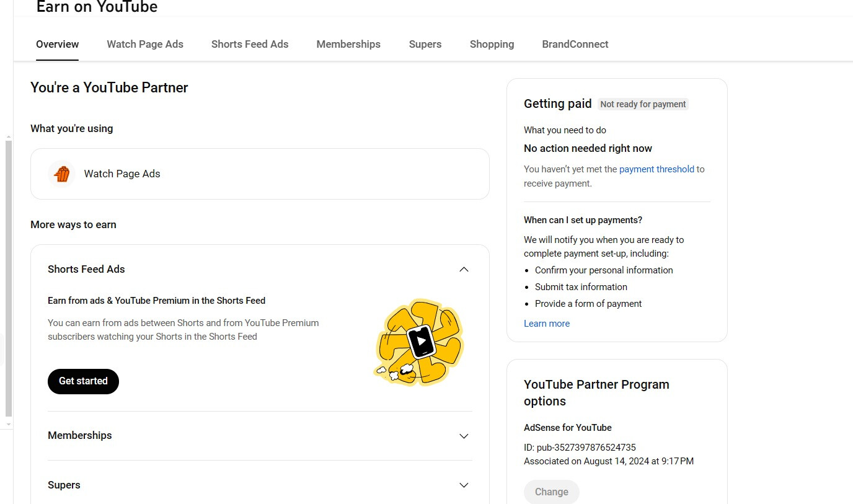Open the Shorts Feed Ads tab
The image size is (853, 504).
pyautogui.click(x=250, y=44)
